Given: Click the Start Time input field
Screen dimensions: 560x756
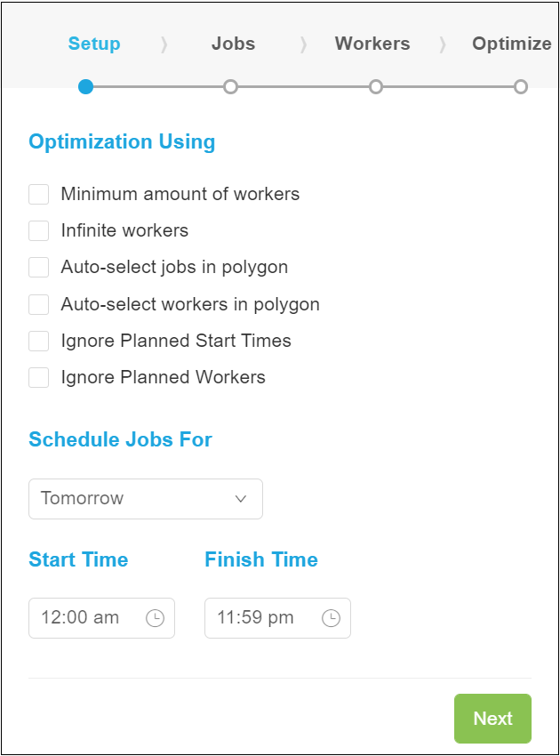Looking at the screenshot, I should (89, 617).
